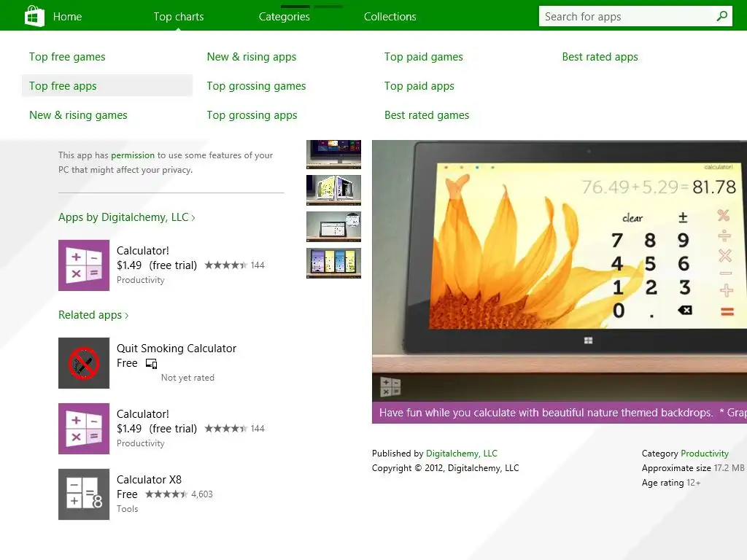This screenshot has width=747, height=560.
Task: Select the third screenshot thumbnail
Action: [x=333, y=226]
